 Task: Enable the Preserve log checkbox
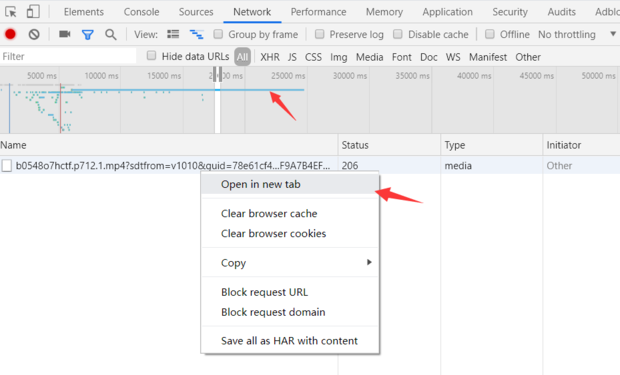point(319,34)
